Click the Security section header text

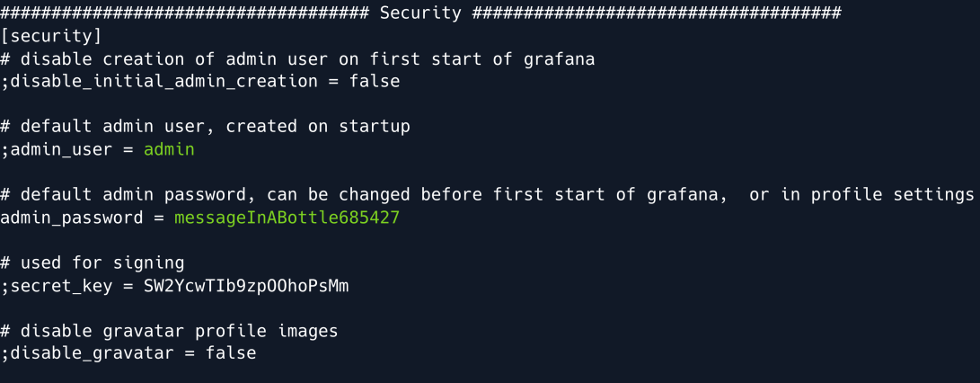point(420,13)
